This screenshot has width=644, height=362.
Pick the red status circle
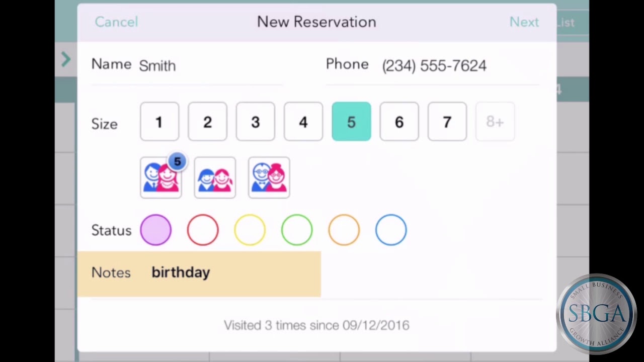[203, 230]
